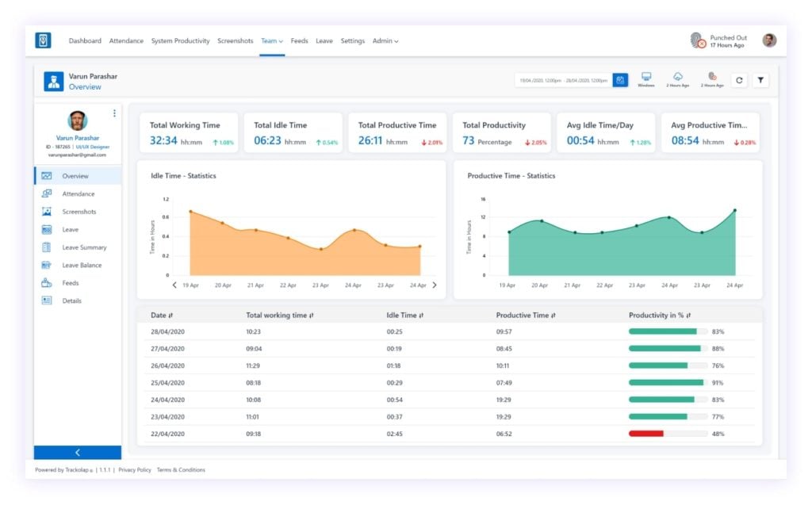Screen dimensions: 812x505
Task: Open the filter funnel icon
Action: coord(760,80)
